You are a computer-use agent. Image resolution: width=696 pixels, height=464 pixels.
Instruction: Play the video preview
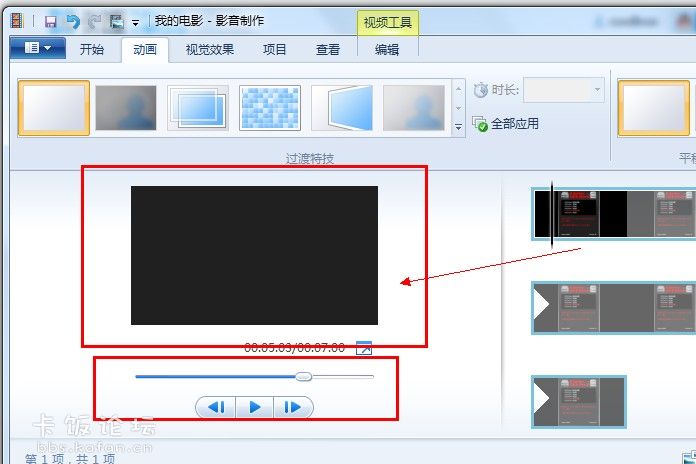[x=255, y=407]
